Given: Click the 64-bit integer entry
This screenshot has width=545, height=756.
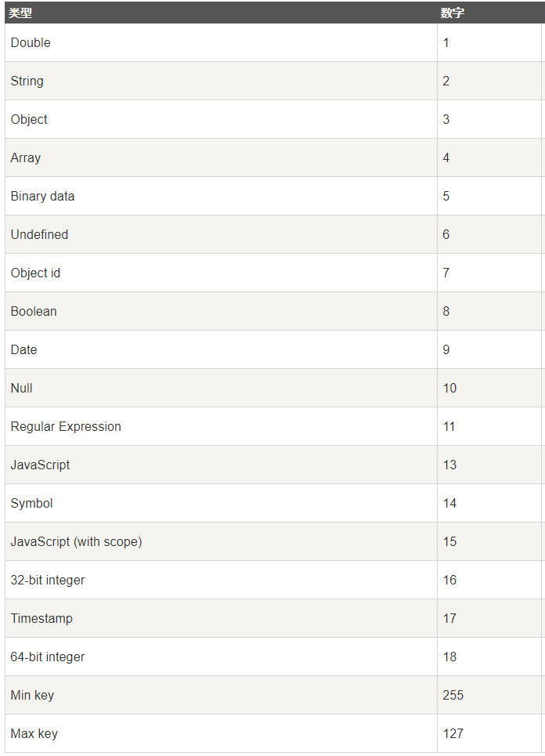Looking at the screenshot, I should (x=48, y=657).
